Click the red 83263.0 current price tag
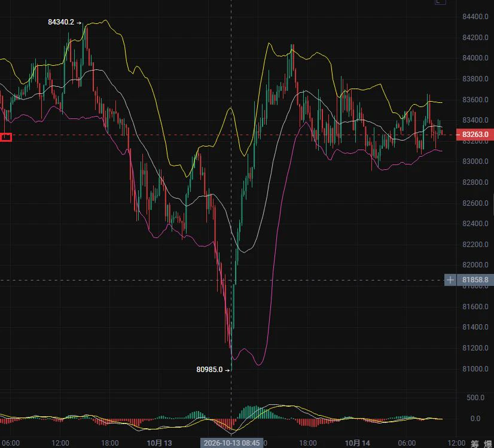Screen dimensions: 494x448 [x=475, y=135]
